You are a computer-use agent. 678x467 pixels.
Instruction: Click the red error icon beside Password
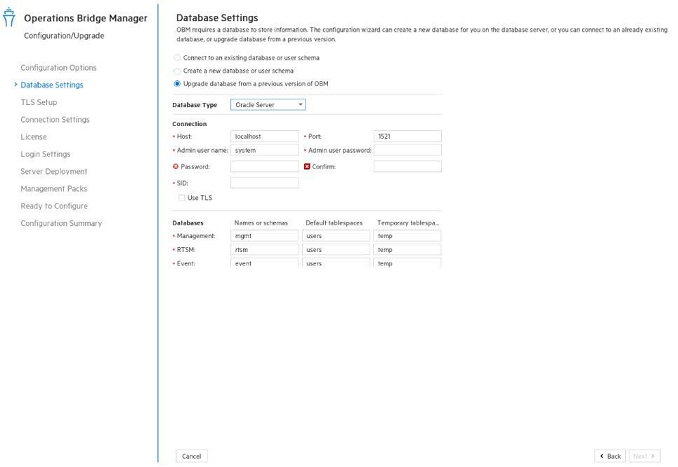pyautogui.click(x=176, y=166)
